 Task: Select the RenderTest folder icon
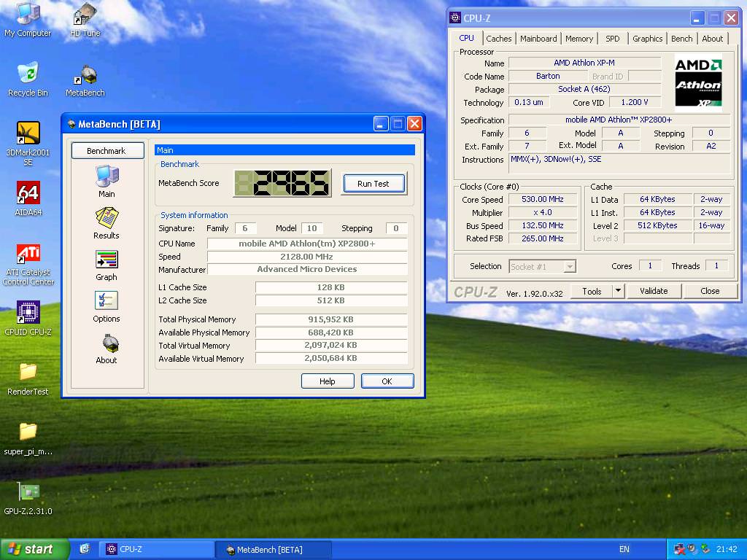click(x=28, y=379)
